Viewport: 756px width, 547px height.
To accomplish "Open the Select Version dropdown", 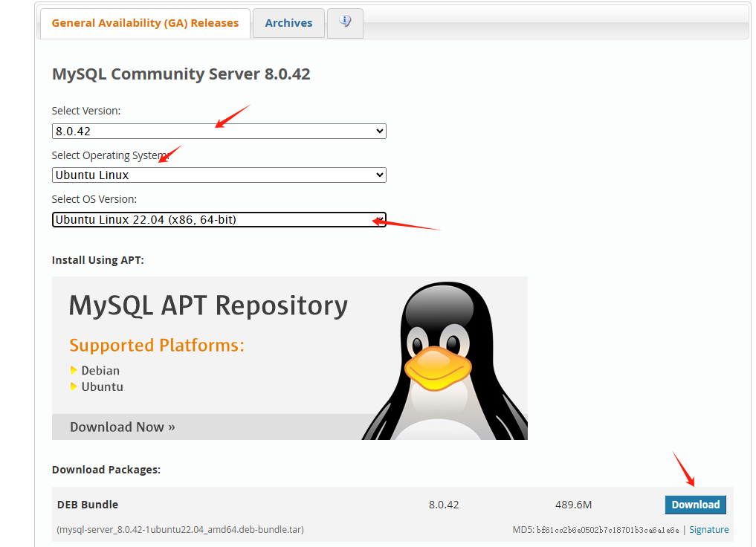I will pos(219,131).
